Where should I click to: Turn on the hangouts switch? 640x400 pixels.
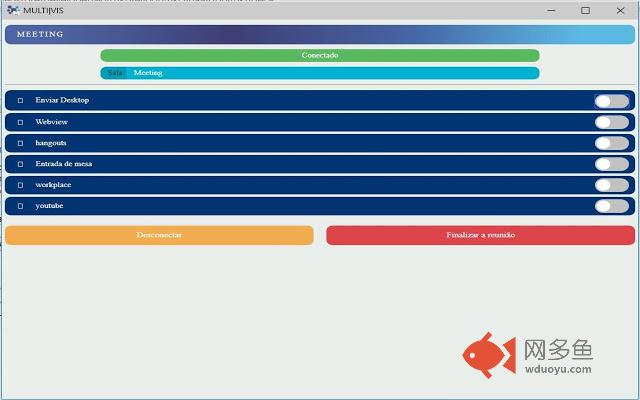coord(611,143)
